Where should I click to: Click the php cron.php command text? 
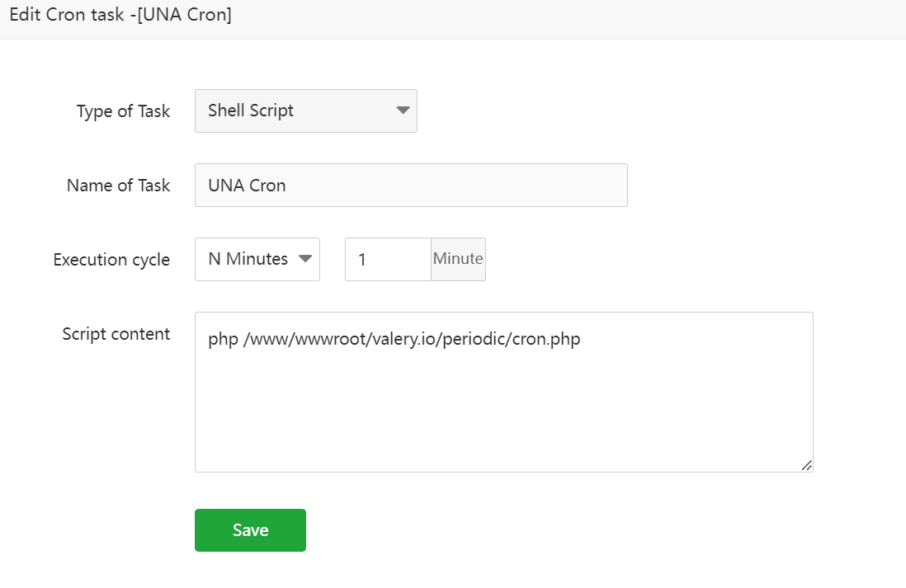tap(394, 339)
